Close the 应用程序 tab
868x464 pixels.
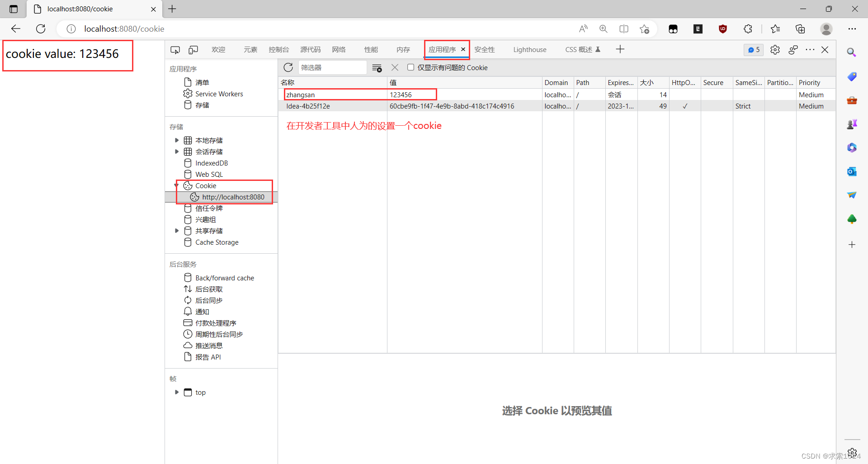(x=463, y=49)
